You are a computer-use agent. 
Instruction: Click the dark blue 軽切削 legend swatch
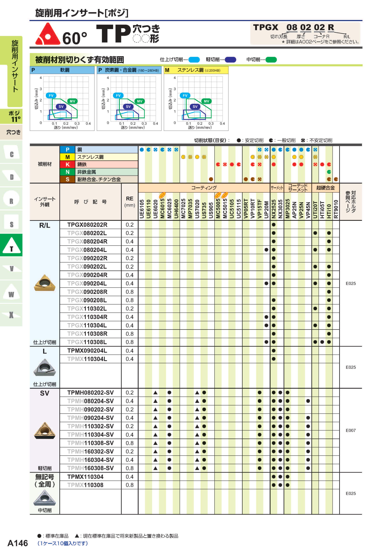[x=230, y=60]
